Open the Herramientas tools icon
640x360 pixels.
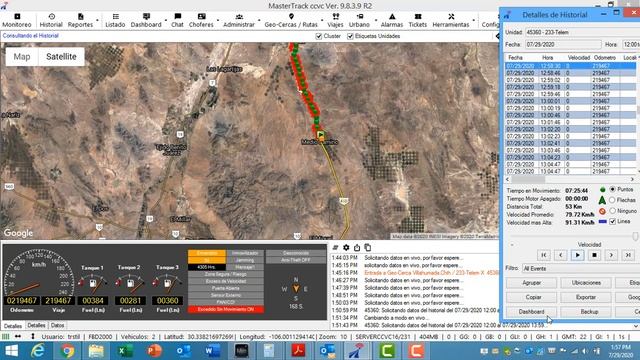coord(451,16)
